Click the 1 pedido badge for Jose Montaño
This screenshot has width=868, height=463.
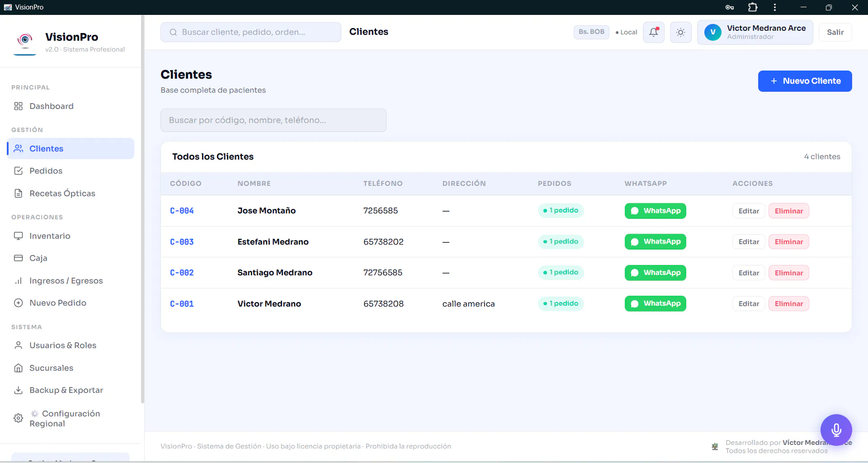click(x=561, y=210)
